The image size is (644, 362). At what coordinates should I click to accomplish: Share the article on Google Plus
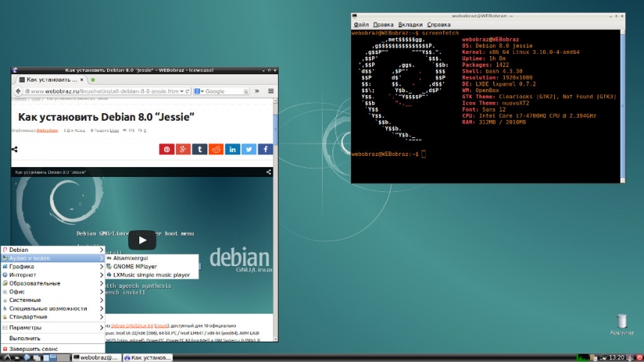183,149
